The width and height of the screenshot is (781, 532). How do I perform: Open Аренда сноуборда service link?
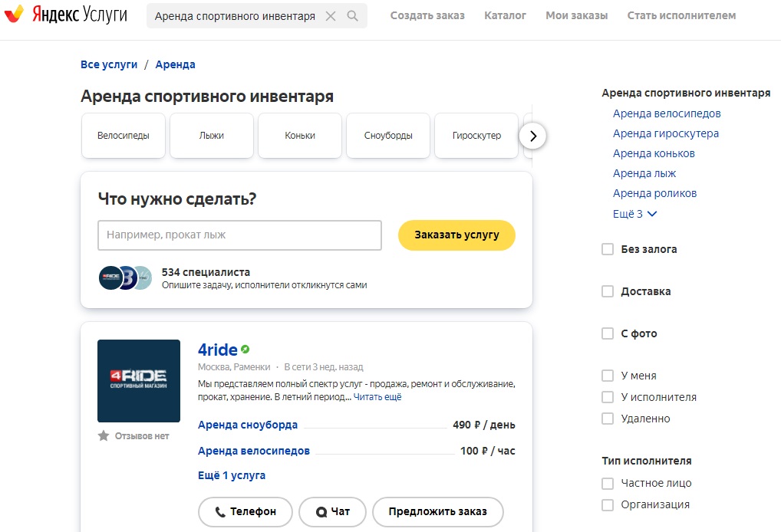click(x=248, y=425)
